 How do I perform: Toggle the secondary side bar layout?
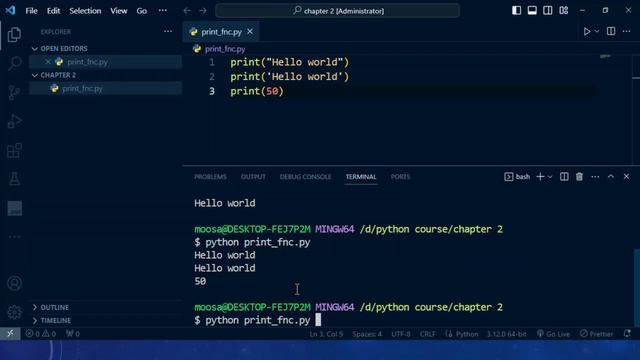[x=548, y=11]
